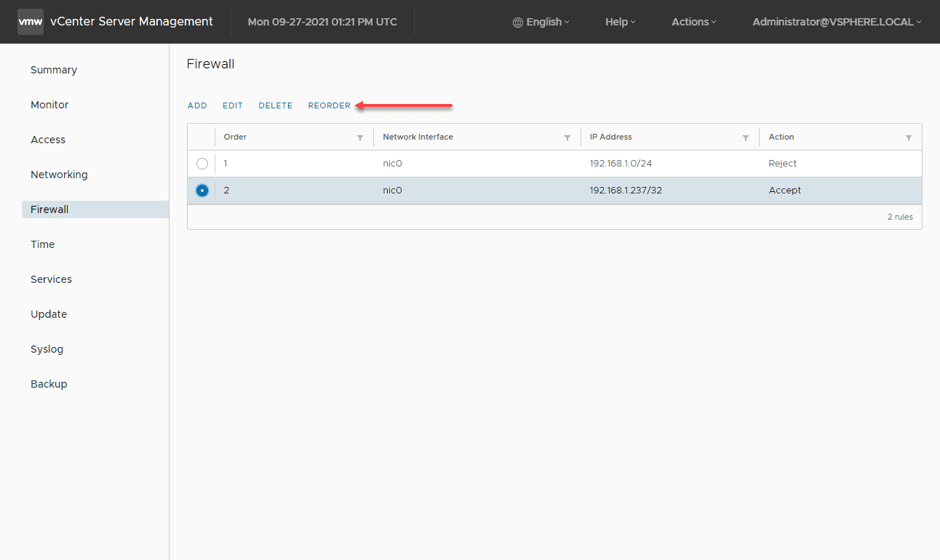Click nic0 in the rule 2 row
This screenshot has height=560, width=940.
[392, 191]
